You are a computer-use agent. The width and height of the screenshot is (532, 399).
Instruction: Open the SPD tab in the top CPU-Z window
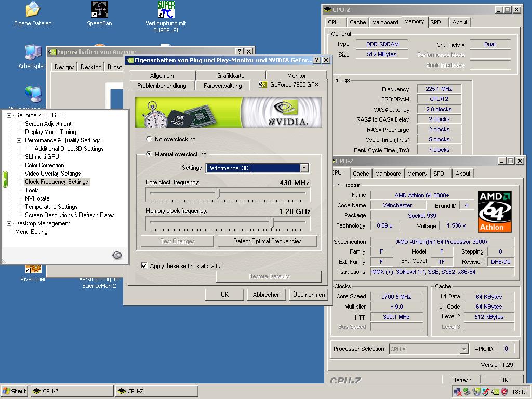(436, 22)
